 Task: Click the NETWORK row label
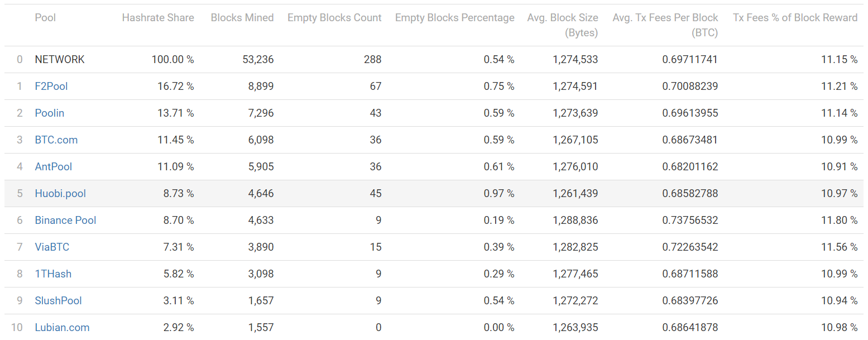tap(60, 59)
